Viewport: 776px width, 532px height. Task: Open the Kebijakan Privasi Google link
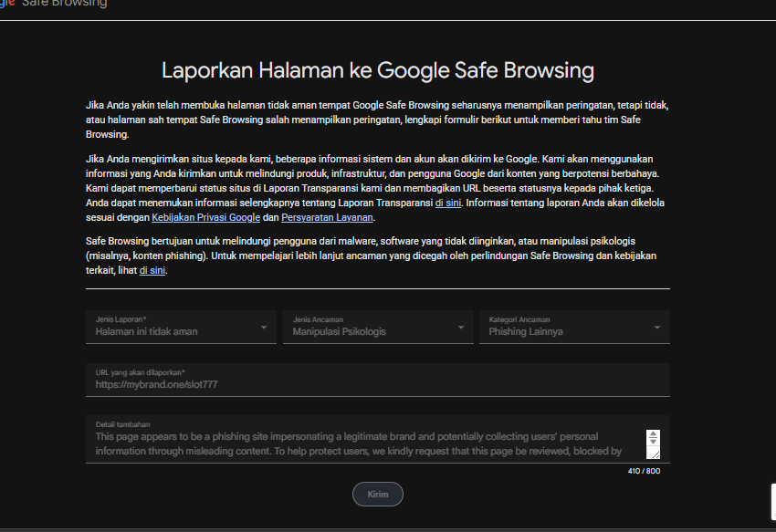click(x=206, y=217)
